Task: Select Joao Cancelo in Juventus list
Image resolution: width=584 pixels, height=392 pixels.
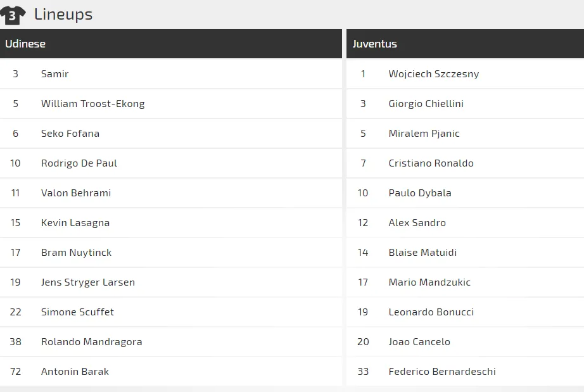Action: (419, 341)
